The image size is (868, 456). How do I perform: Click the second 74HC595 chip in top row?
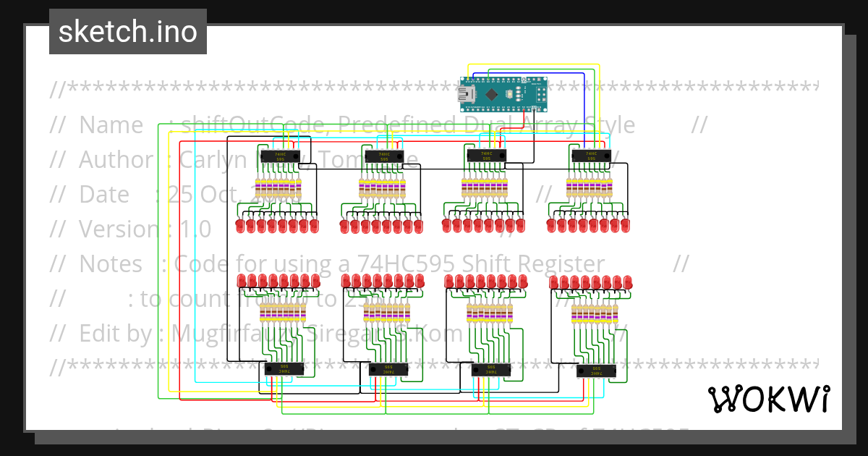[383, 155]
